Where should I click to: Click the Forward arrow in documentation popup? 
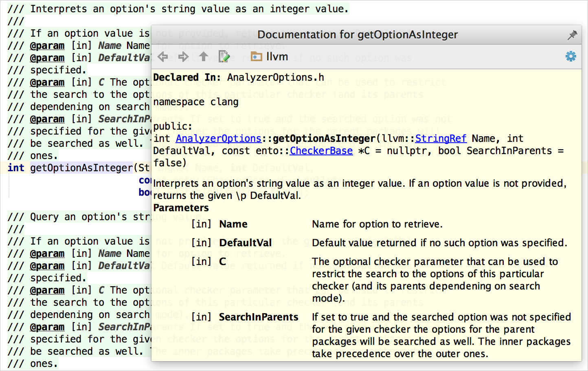[x=183, y=57]
